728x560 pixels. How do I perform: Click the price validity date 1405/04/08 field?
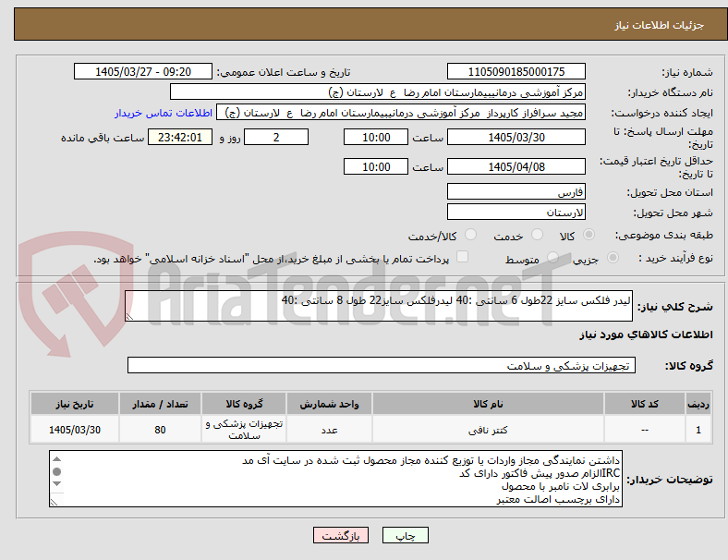[x=516, y=166]
